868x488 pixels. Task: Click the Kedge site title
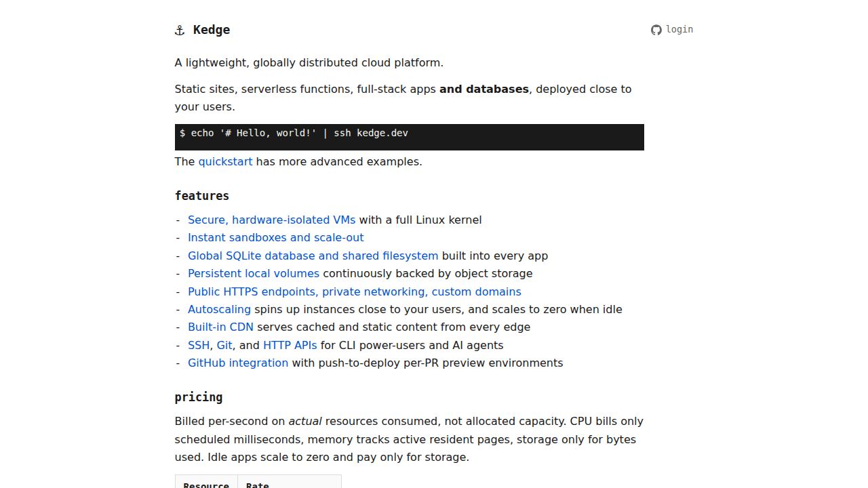pyautogui.click(x=212, y=30)
